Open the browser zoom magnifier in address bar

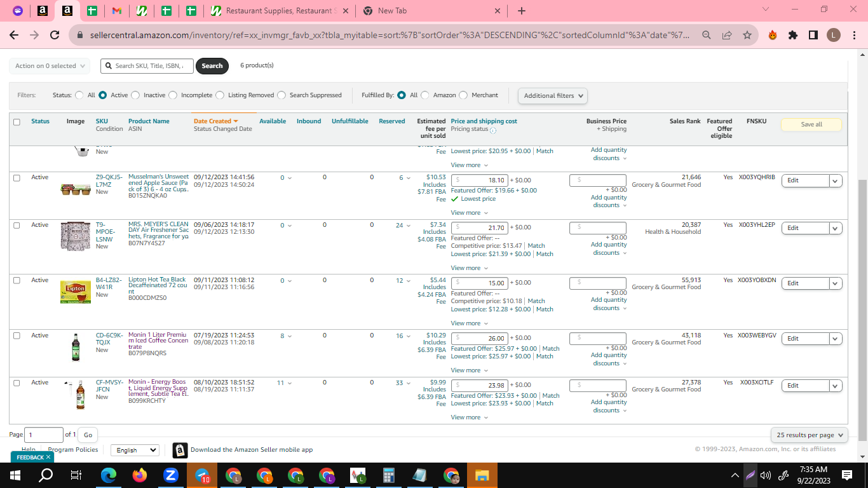point(707,35)
